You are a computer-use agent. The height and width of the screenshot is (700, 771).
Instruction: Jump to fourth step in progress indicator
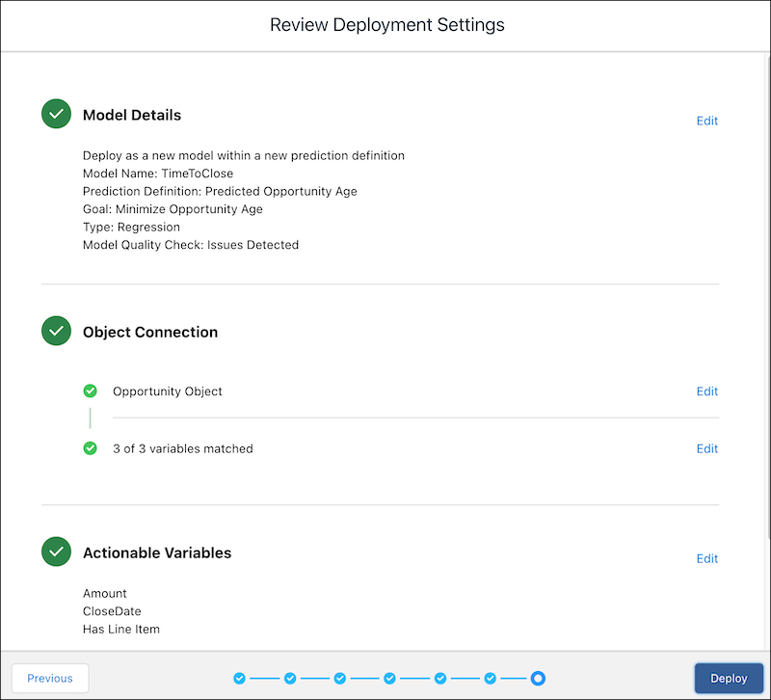click(x=389, y=679)
